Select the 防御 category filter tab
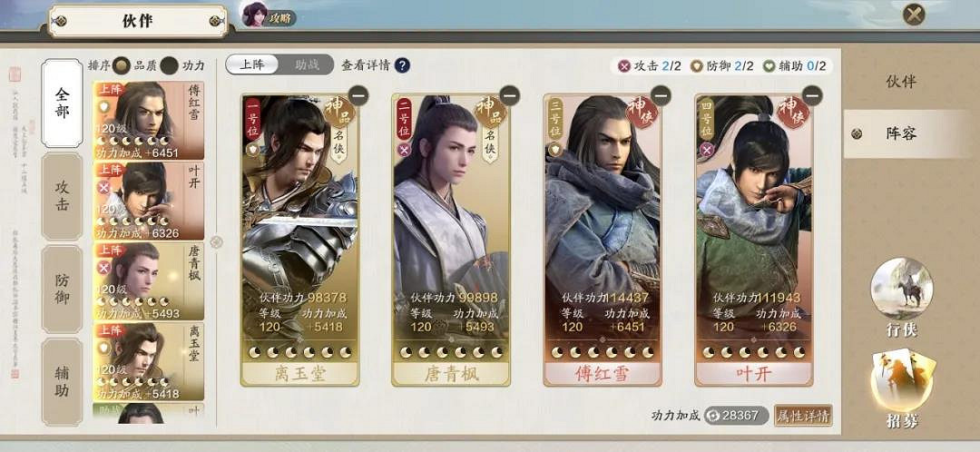980x452 pixels. tap(62, 289)
